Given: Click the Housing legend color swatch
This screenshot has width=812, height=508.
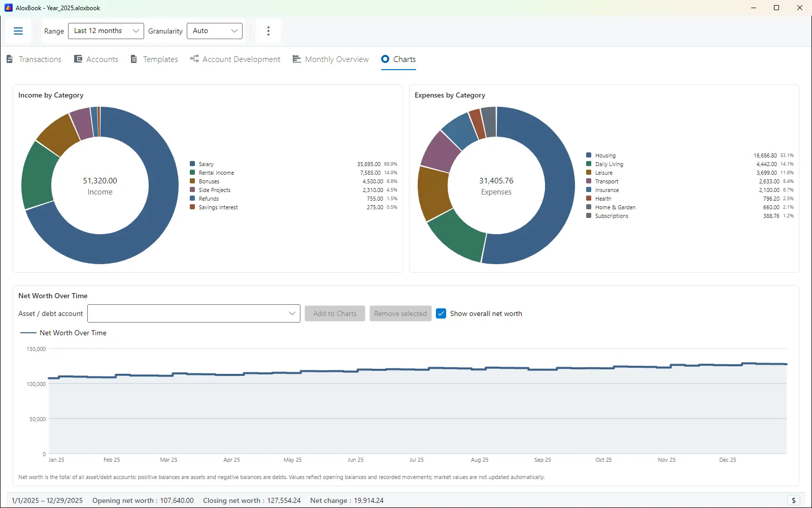Looking at the screenshot, I should (x=589, y=155).
